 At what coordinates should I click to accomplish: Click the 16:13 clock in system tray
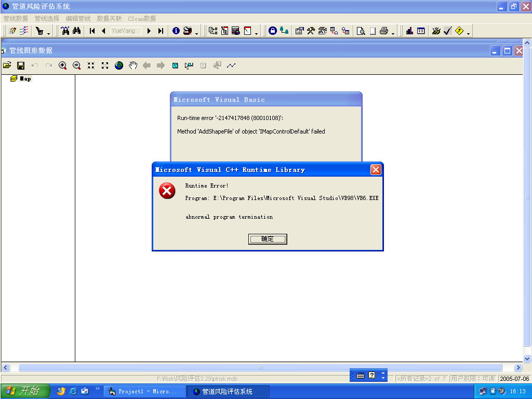(518, 392)
